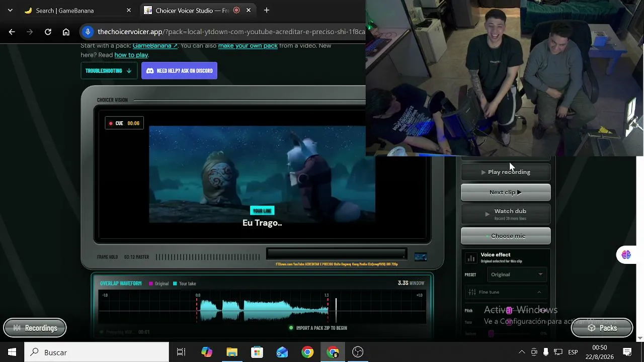Screen dimensions: 644x362
Task: Open Task View on the taskbar
Action: pyautogui.click(x=181, y=352)
